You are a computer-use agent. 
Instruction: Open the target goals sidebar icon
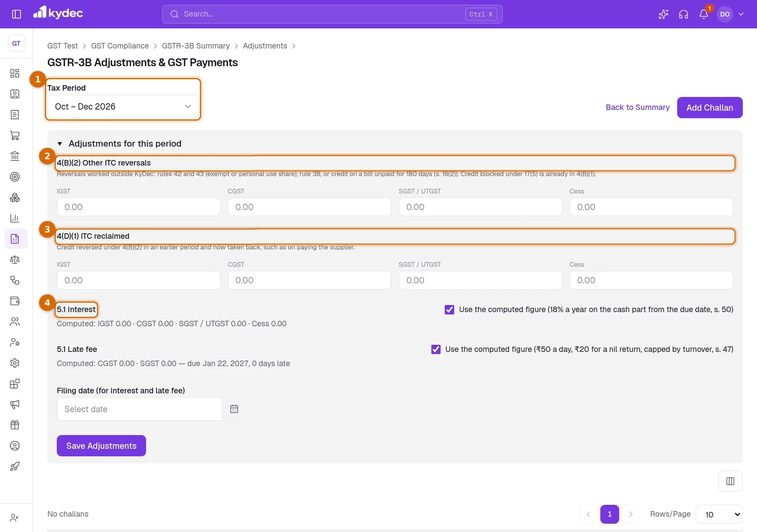coord(15,177)
